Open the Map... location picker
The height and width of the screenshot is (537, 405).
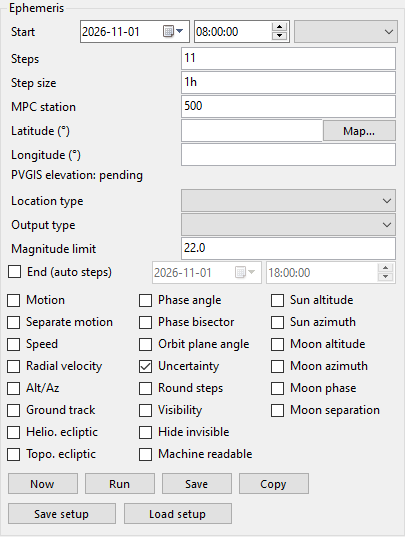coord(359,130)
